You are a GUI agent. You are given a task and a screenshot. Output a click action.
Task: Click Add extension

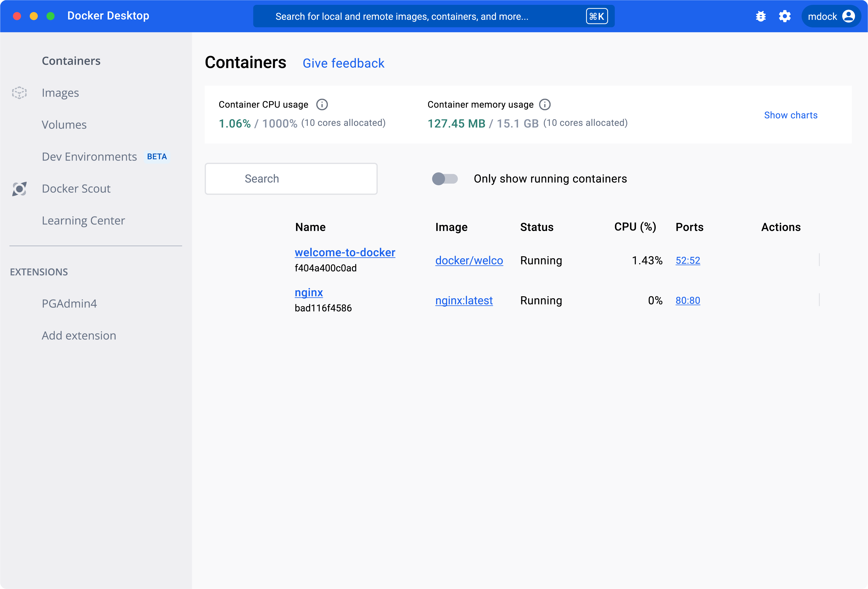79,336
